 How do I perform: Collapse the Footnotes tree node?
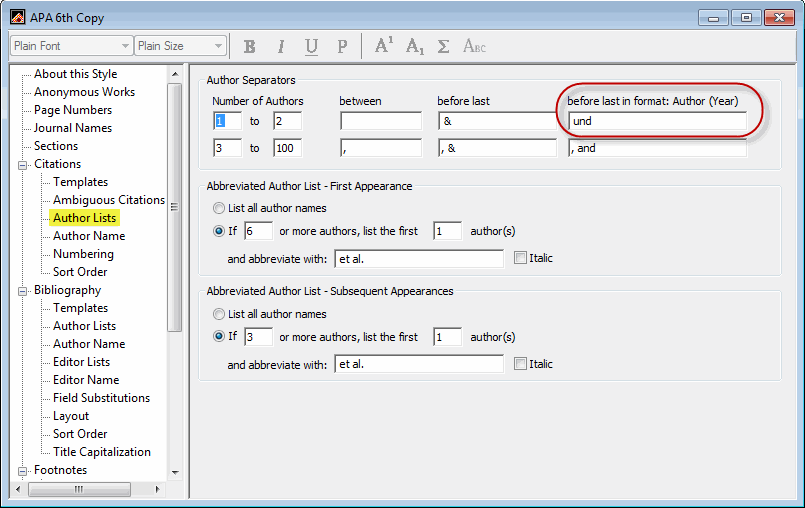pyautogui.click(x=23, y=471)
